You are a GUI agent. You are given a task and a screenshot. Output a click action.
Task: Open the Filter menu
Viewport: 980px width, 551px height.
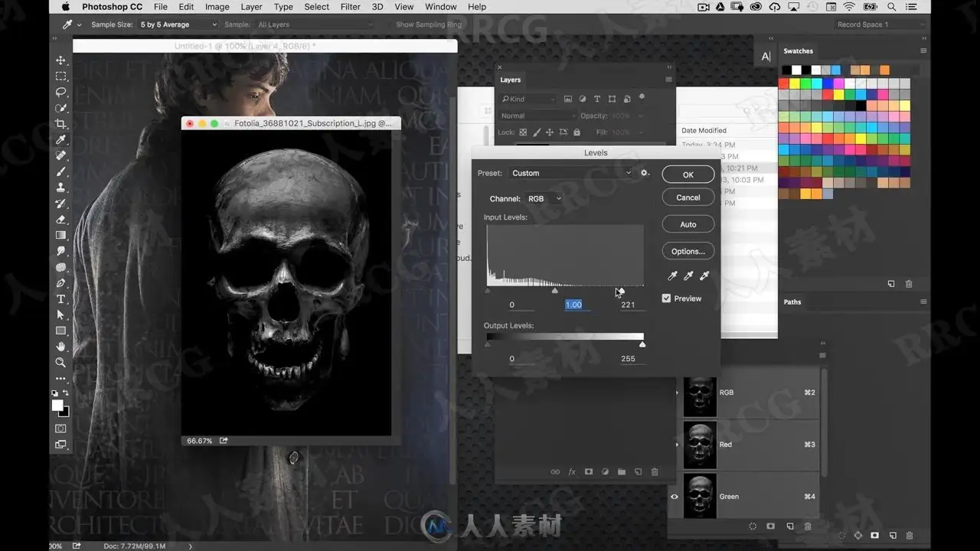click(x=350, y=7)
